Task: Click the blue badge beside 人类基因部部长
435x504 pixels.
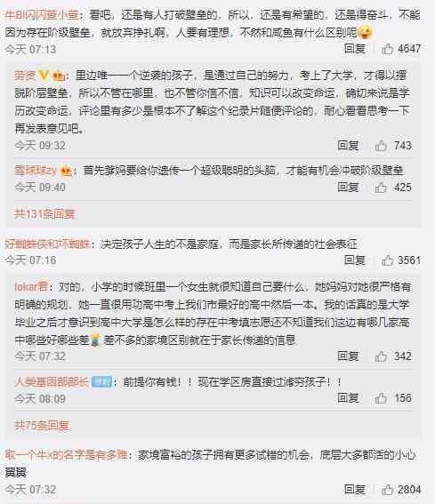Action: pos(101,382)
